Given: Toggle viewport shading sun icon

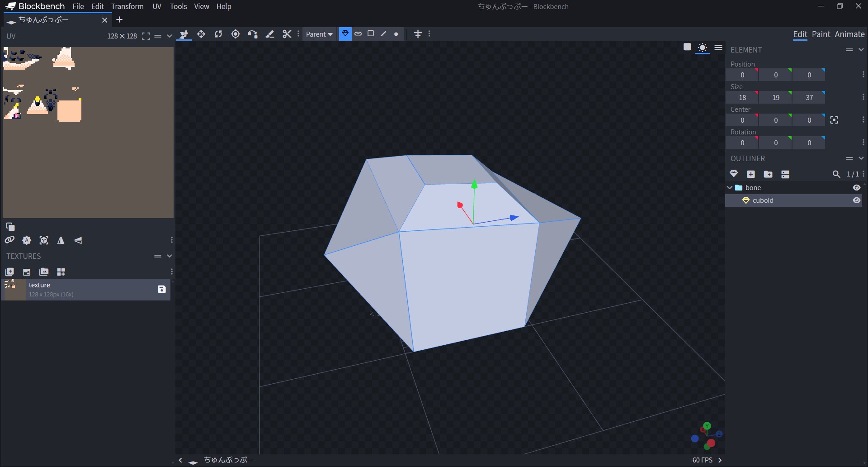Looking at the screenshot, I should tap(703, 48).
